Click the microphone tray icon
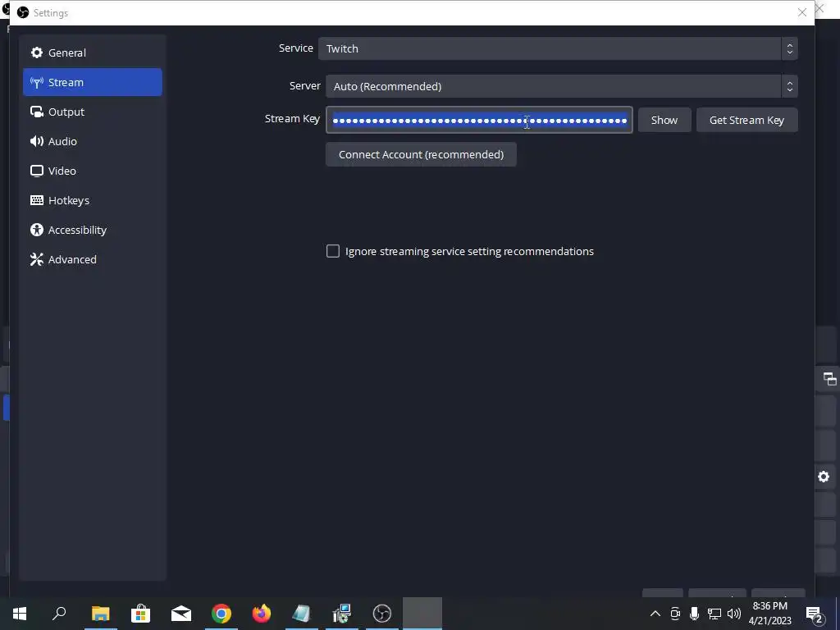Screen dimensions: 840x630 694,614
